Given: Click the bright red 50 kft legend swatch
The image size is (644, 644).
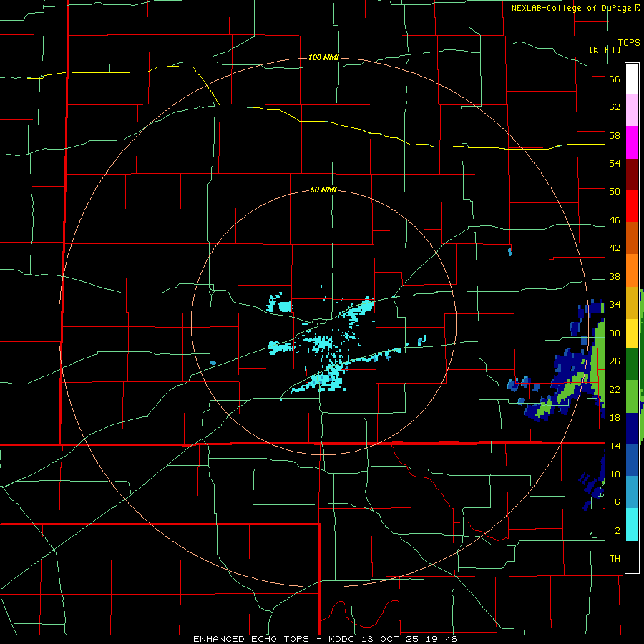Looking at the screenshot, I should [632, 206].
